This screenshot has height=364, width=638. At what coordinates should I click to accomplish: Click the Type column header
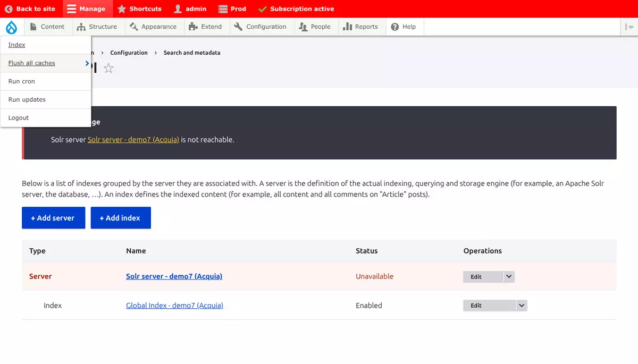pos(37,251)
